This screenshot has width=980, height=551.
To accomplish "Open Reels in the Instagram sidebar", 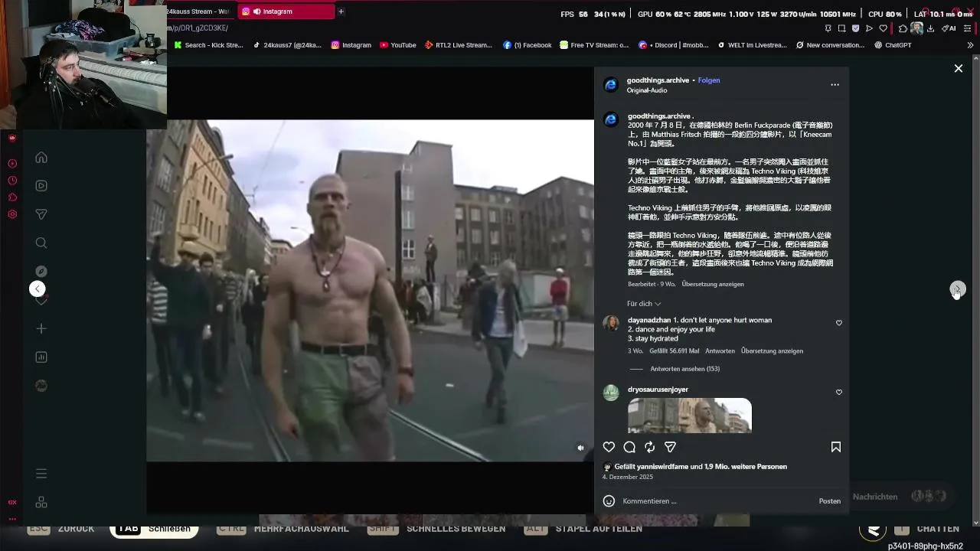I will pos(41,186).
